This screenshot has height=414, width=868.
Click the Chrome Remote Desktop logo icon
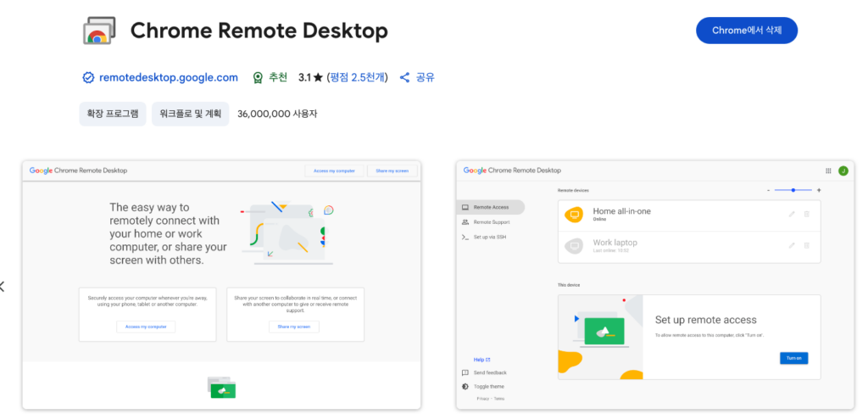coord(98,30)
